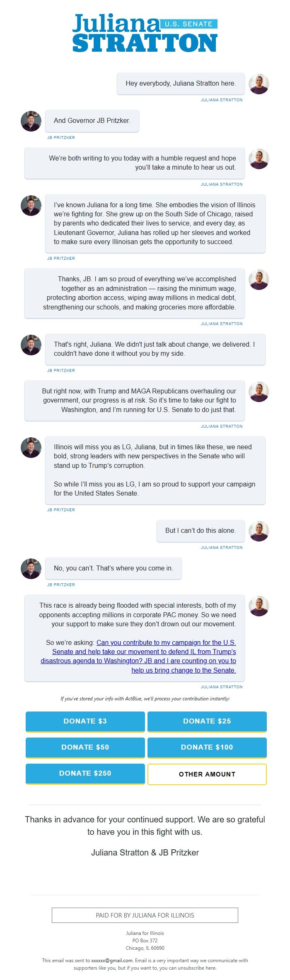Click Juliana's avatar beside 'Thanks, JB' message

[259, 280]
